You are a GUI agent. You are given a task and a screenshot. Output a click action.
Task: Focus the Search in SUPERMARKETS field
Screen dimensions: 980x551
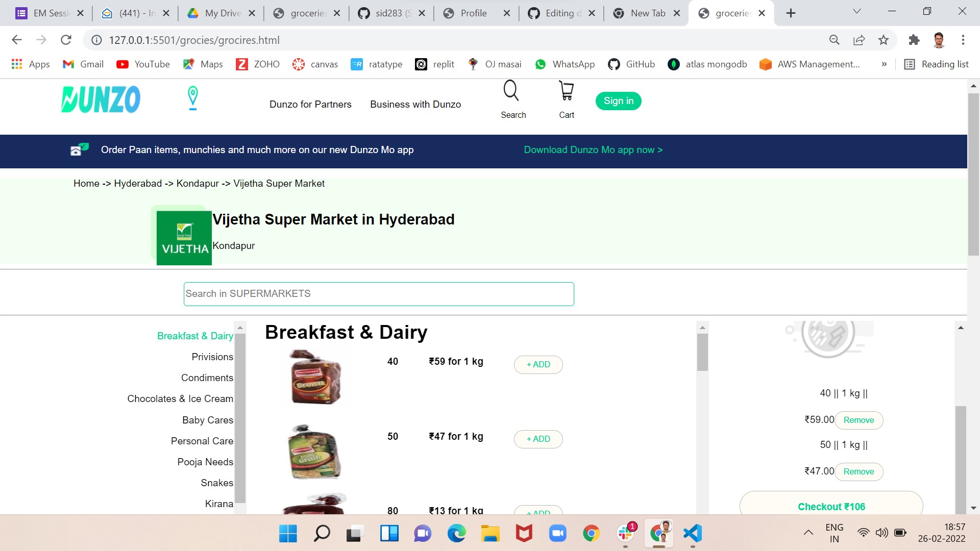tap(379, 294)
